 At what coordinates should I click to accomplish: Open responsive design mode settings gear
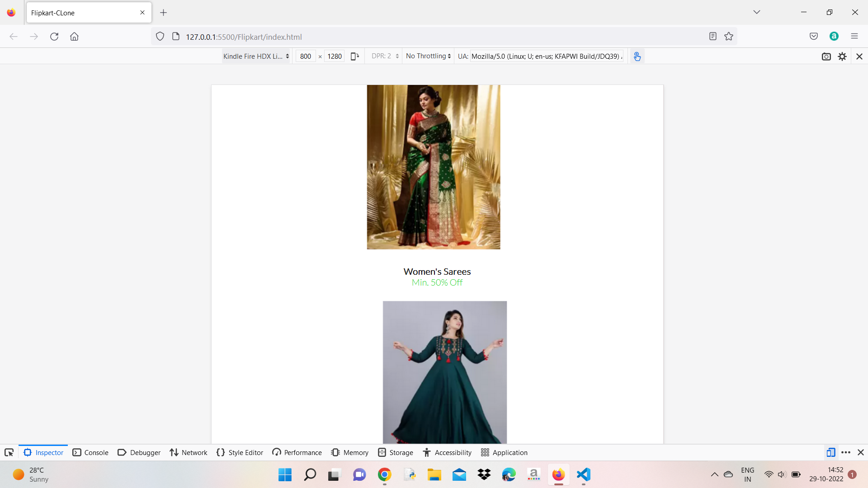point(843,56)
